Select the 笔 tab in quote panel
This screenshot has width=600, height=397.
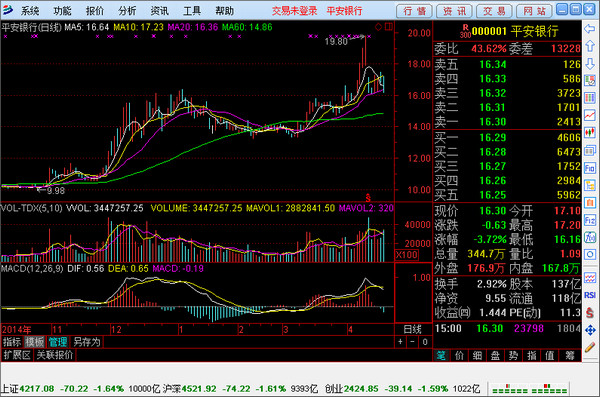click(x=441, y=356)
